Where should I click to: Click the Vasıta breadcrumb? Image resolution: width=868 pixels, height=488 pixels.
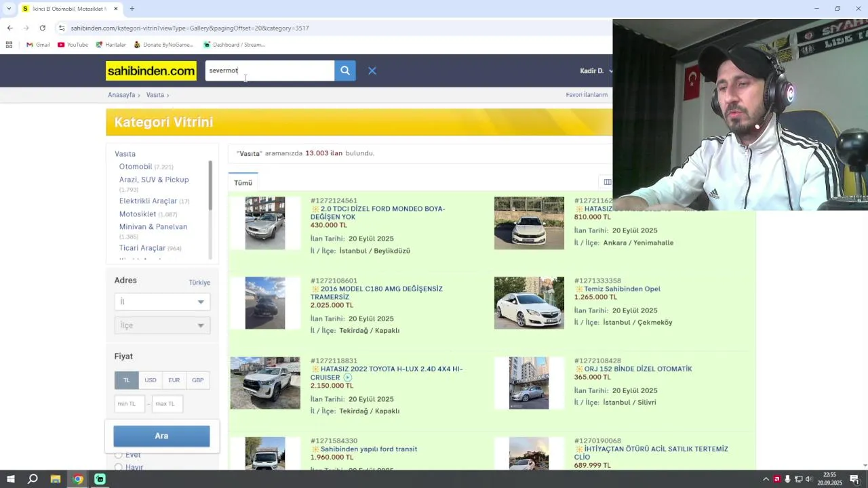click(155, 95)
